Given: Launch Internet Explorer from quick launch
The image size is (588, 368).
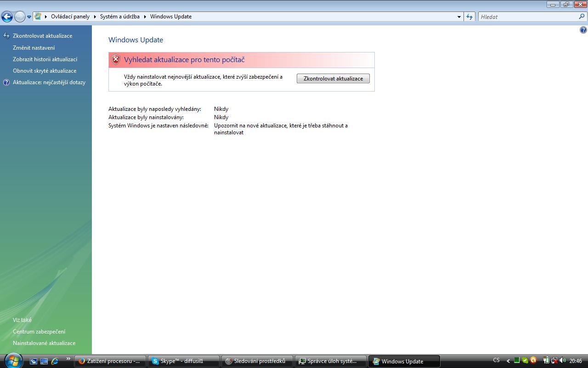Looking at the screenshot, I should 55,361.
